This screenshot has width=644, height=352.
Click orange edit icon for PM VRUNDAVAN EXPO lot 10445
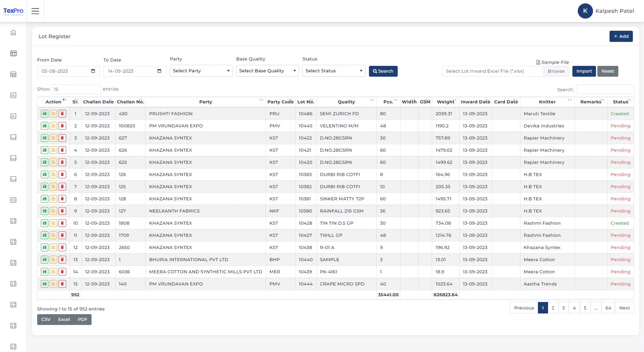coord(53,126)
